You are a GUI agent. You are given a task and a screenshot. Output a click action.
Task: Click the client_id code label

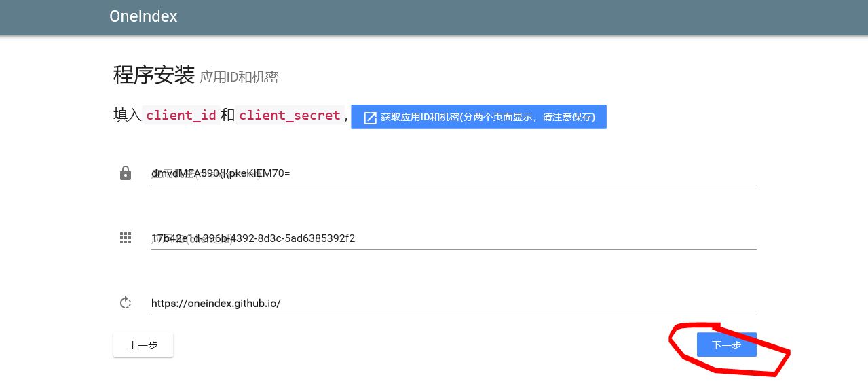(x=181, y=115)
